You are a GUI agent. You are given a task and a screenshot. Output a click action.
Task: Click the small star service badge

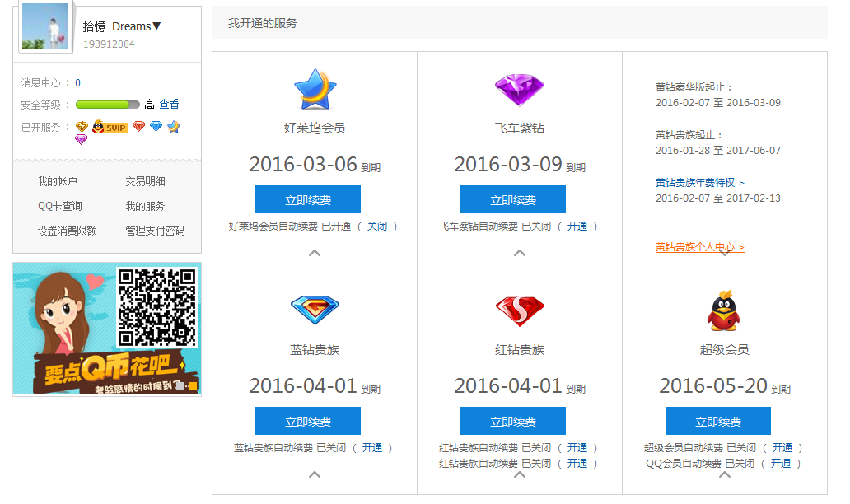[174, 127]
